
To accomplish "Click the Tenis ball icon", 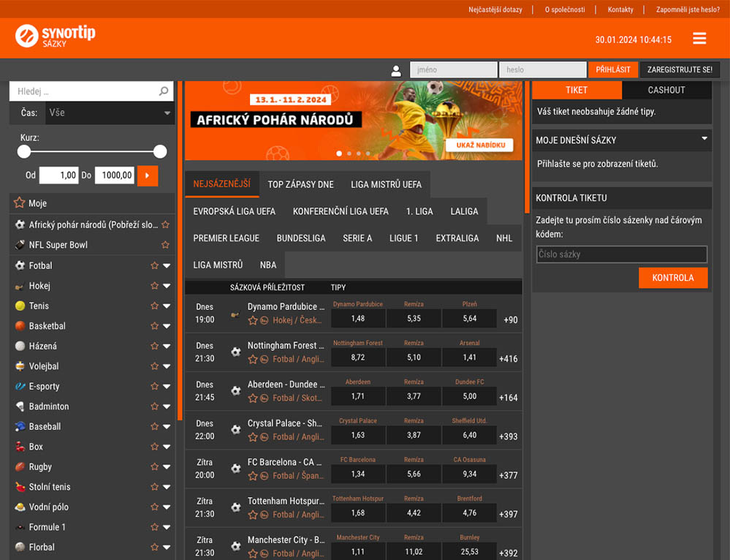I will 20,306.
